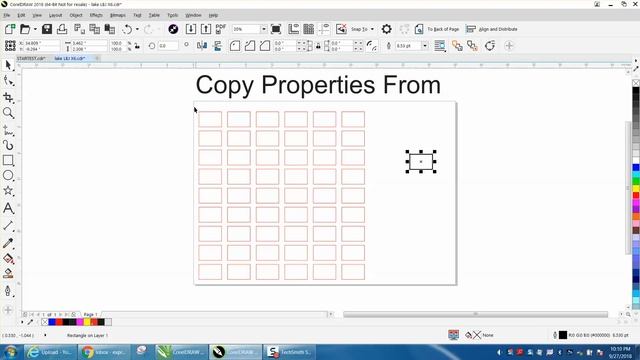Click the Save disk icon

tap(47, 29)
